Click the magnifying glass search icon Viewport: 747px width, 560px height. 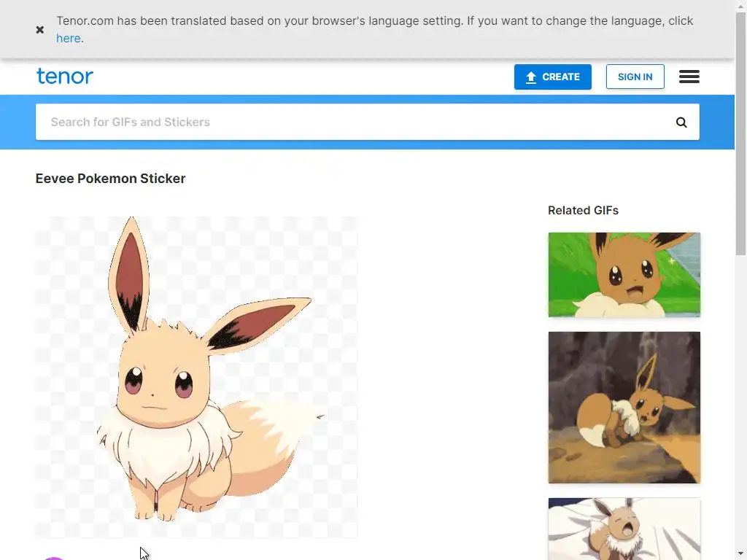(682, 122)
